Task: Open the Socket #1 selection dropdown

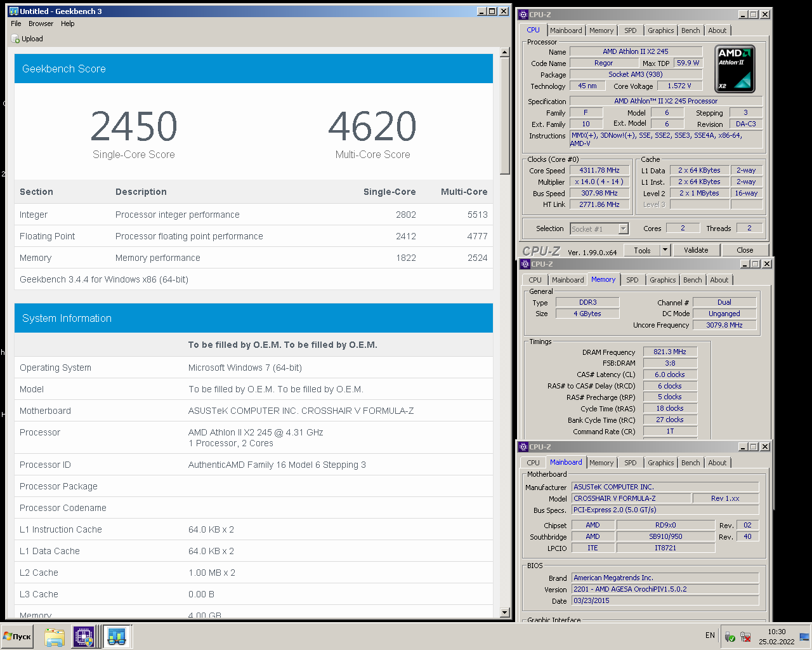Action: tap(599, 229)
